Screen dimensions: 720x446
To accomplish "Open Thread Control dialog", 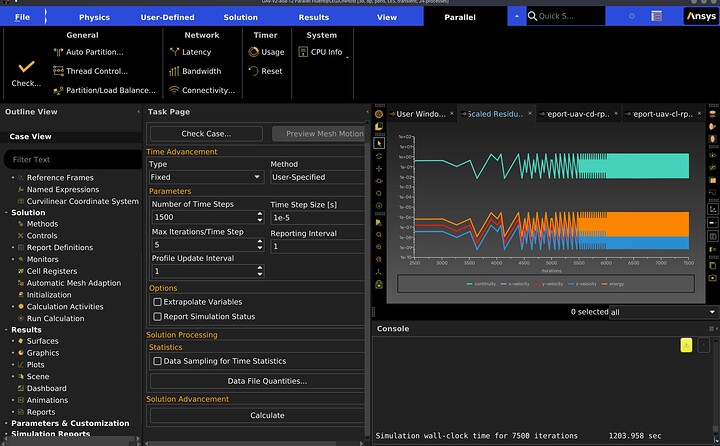I will [90, 71].
